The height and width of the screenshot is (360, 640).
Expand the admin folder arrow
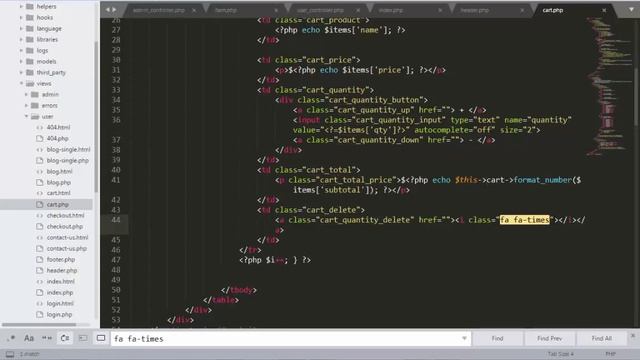(x=26, y=94)
